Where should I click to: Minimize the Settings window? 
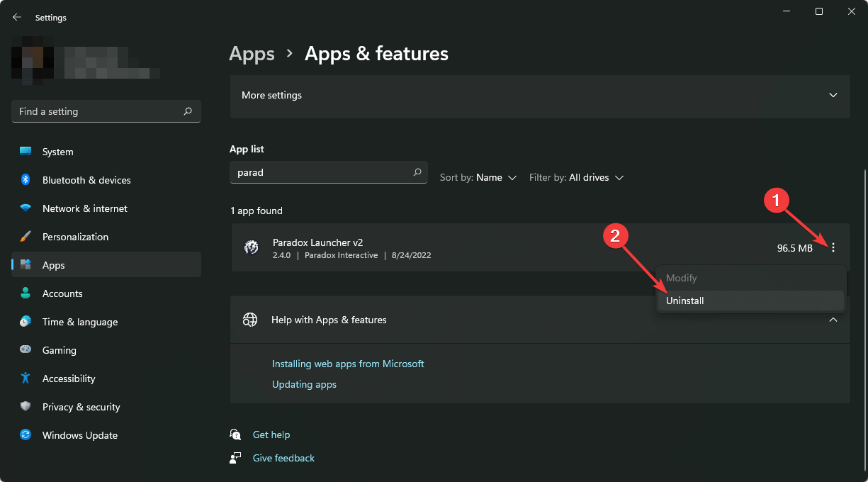coord(787,11)
